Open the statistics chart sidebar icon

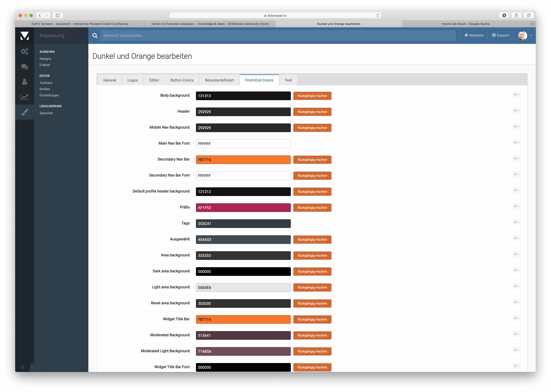coord(24,97)
